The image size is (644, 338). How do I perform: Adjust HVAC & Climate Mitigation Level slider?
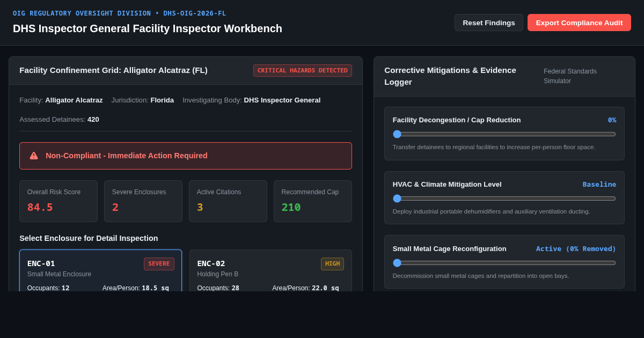click(504, 199)
